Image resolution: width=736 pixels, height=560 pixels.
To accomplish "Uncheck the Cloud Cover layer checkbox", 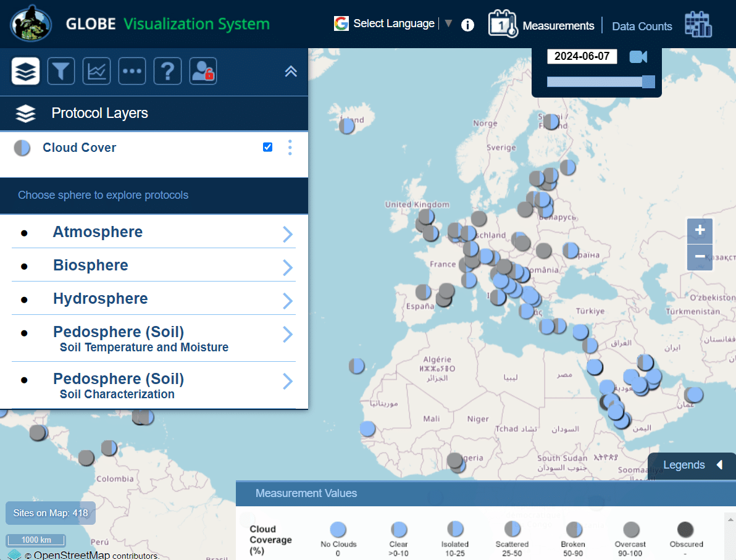I will 267,147.
